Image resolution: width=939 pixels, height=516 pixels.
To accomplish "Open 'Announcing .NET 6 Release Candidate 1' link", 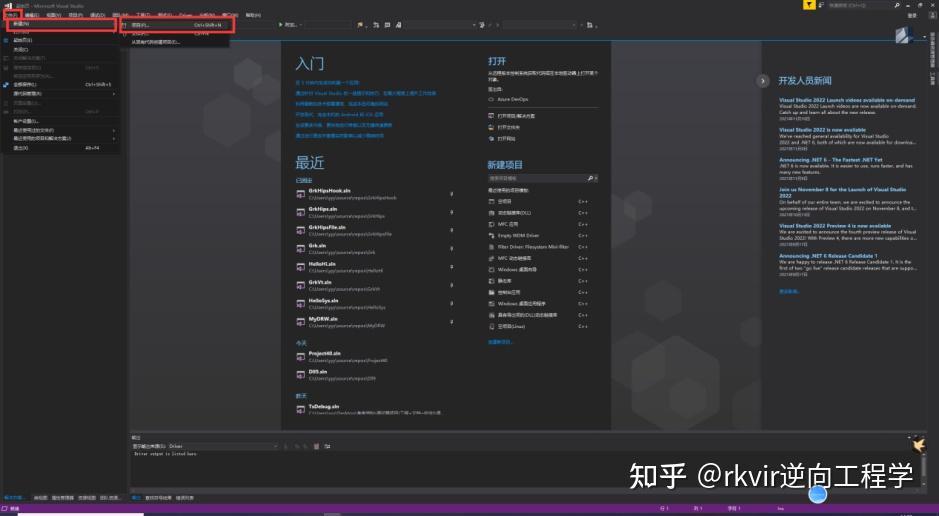I will point(828,256).
